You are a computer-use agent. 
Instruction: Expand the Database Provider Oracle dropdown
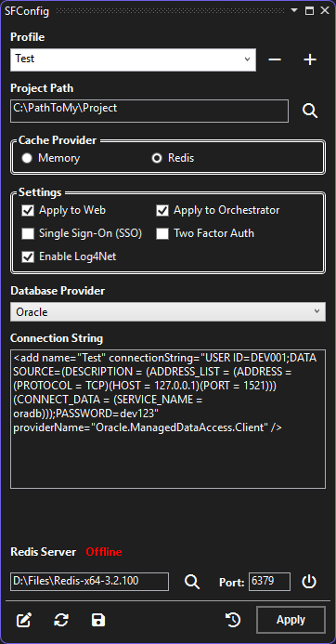tap(168, 311)
